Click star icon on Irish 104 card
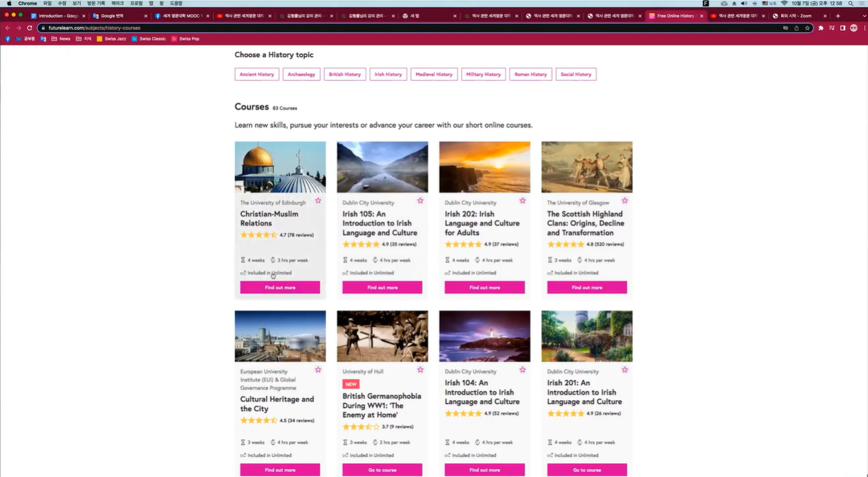 (523, 369)
